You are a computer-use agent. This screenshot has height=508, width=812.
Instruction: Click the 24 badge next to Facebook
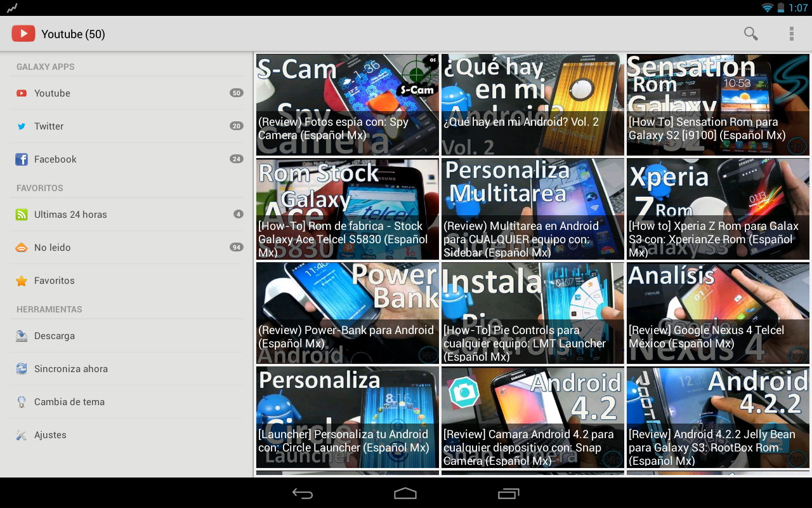tap(237, 159)
